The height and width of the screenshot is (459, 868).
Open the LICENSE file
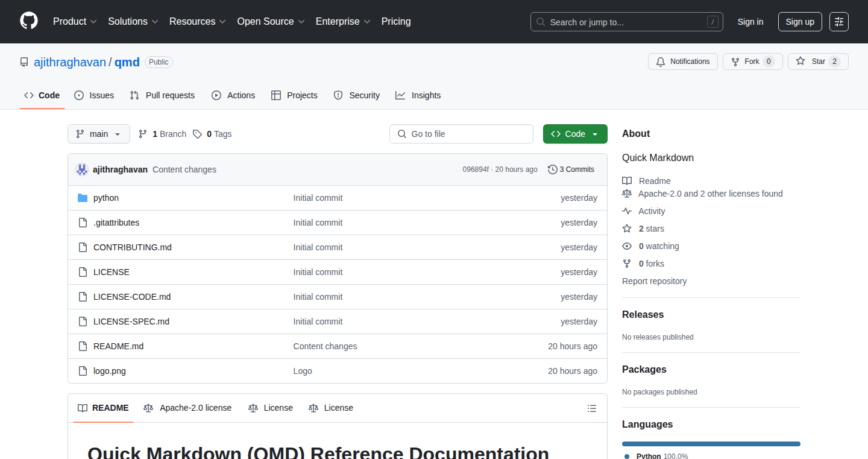(112, 272)
